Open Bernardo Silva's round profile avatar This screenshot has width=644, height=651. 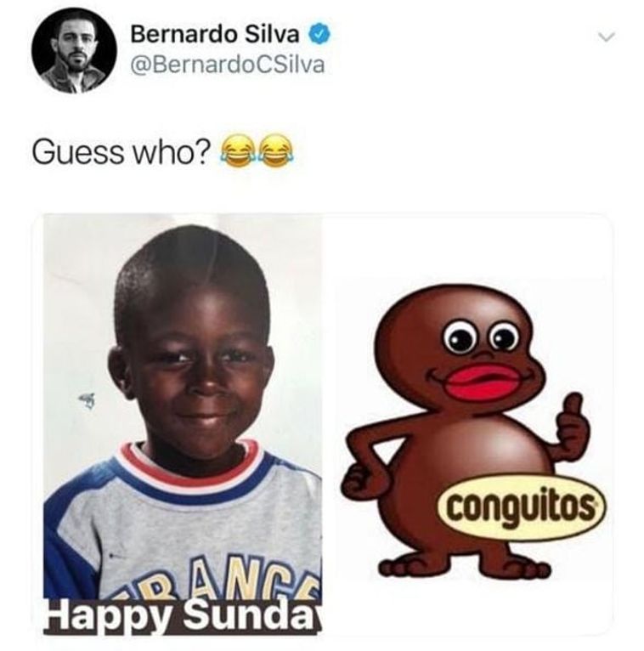pos(74,50)
